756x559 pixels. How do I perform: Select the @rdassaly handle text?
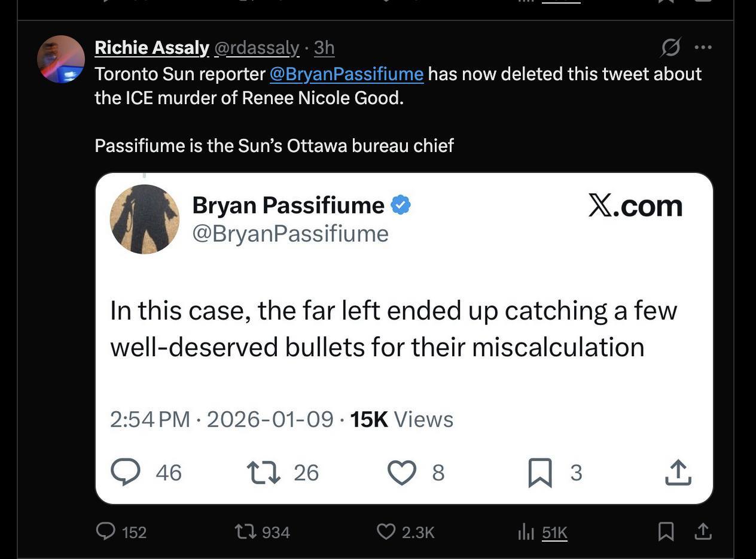coord(257,47)
